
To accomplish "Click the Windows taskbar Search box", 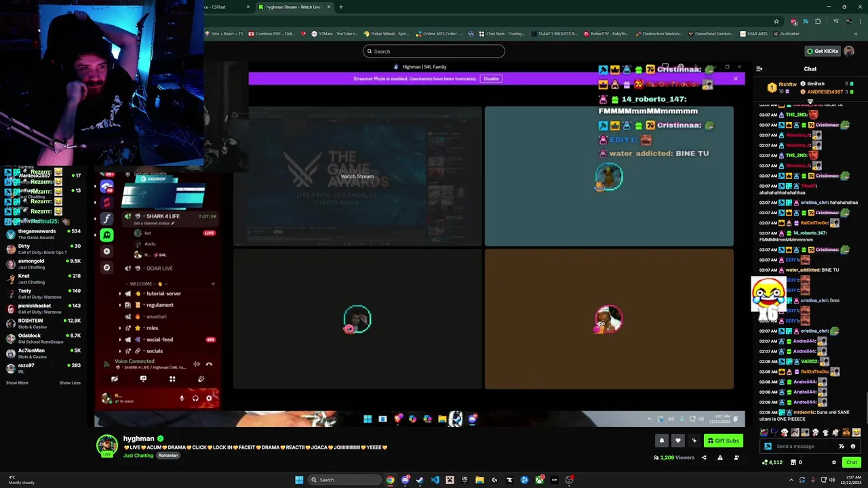I will pyautogui.click(x=343, y=480).
